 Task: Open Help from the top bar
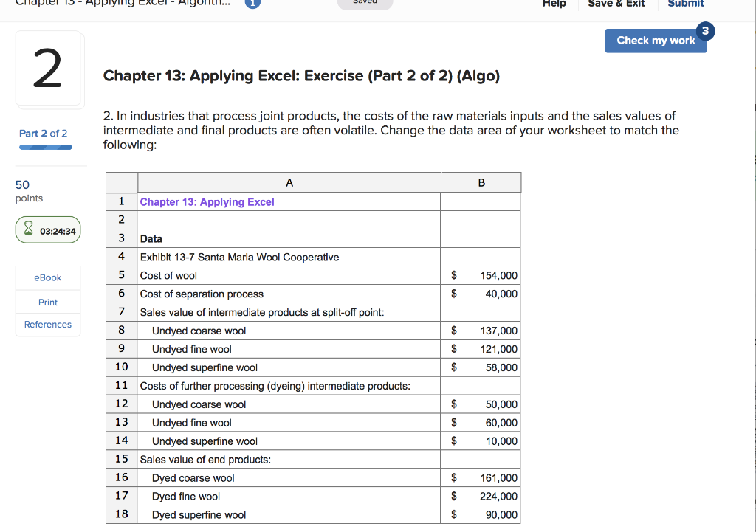pyautogui.click(x=554, y=4)
